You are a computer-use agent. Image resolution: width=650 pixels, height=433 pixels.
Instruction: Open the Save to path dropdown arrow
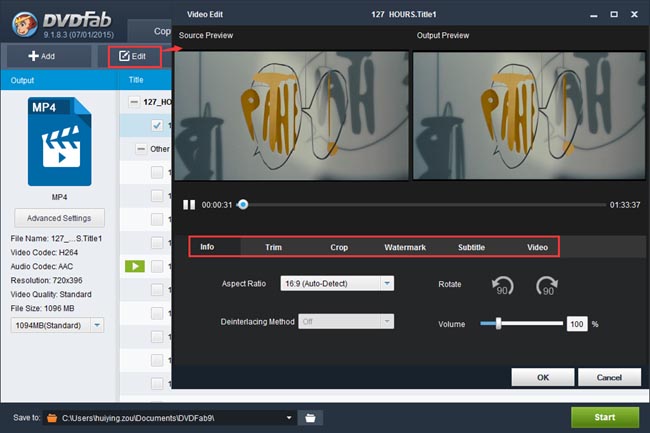pos(289,418)
